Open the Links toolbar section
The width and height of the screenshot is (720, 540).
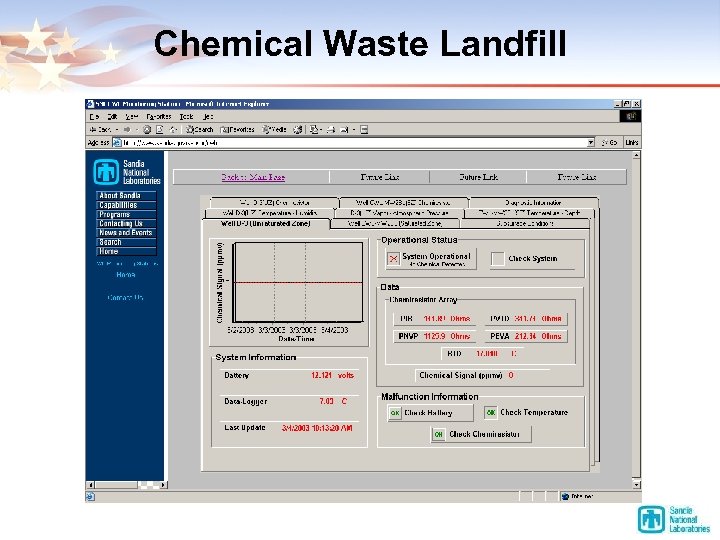[632, 143]
